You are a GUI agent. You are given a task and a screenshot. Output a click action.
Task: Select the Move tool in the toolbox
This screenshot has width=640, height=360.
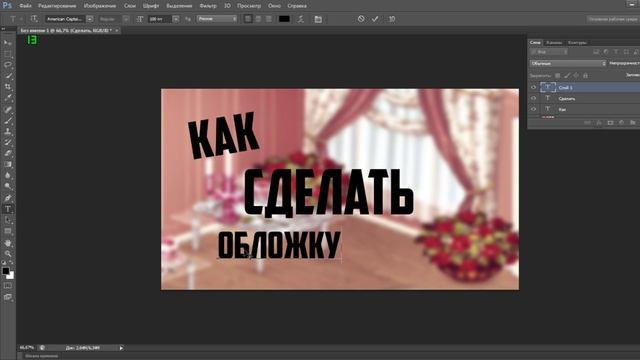coord(8,43)
